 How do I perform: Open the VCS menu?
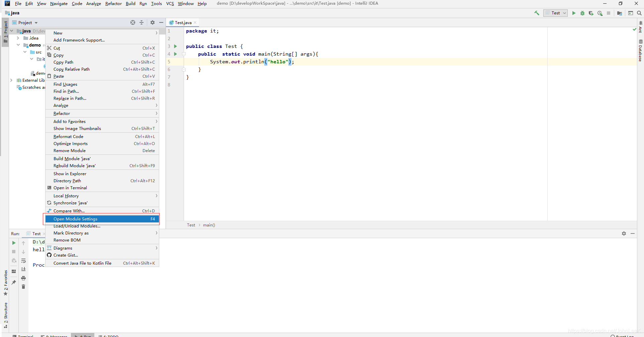[x=170, y=4]
